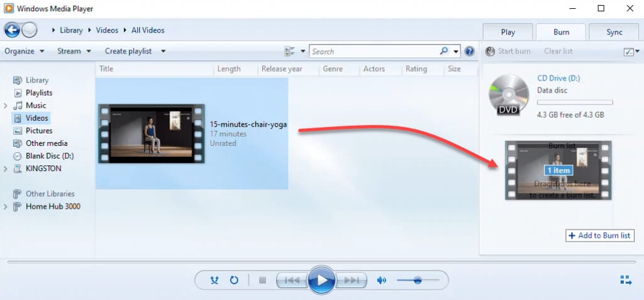Click the Play button

[x=321, y=281]
